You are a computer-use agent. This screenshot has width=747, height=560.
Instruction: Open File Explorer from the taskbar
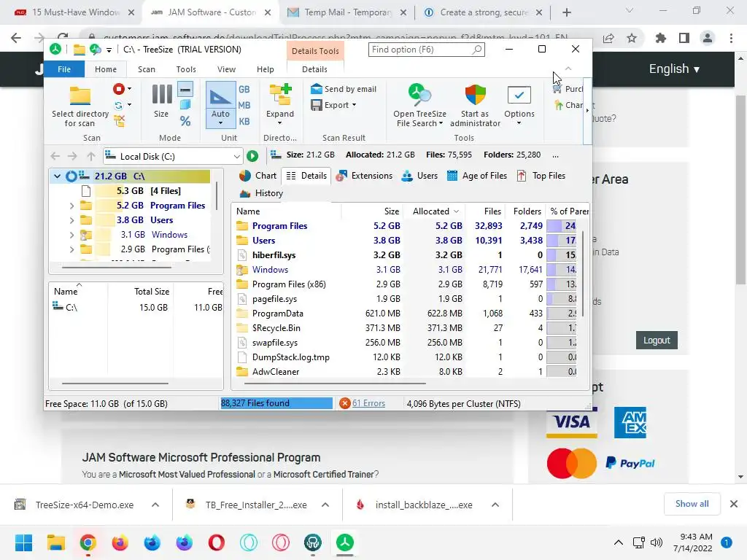point(55,542)
